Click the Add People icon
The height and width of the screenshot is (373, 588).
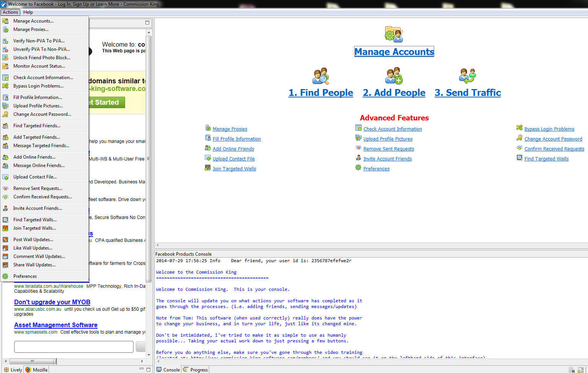(x=394, y=76)
